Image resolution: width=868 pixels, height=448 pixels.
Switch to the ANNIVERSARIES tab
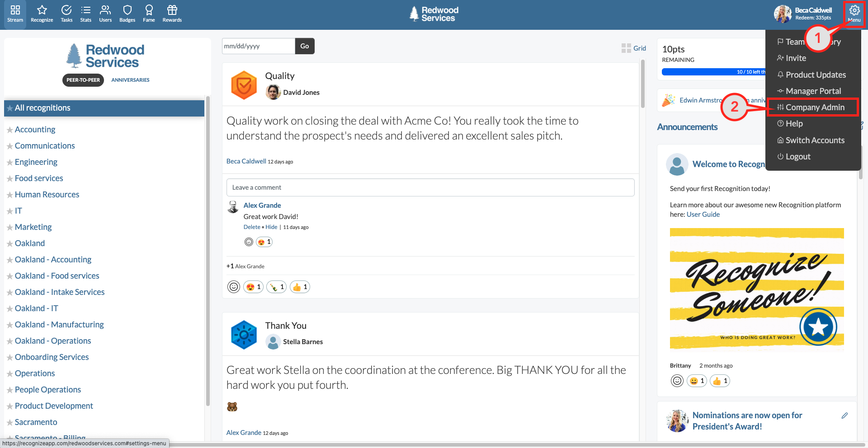(130, 79)
